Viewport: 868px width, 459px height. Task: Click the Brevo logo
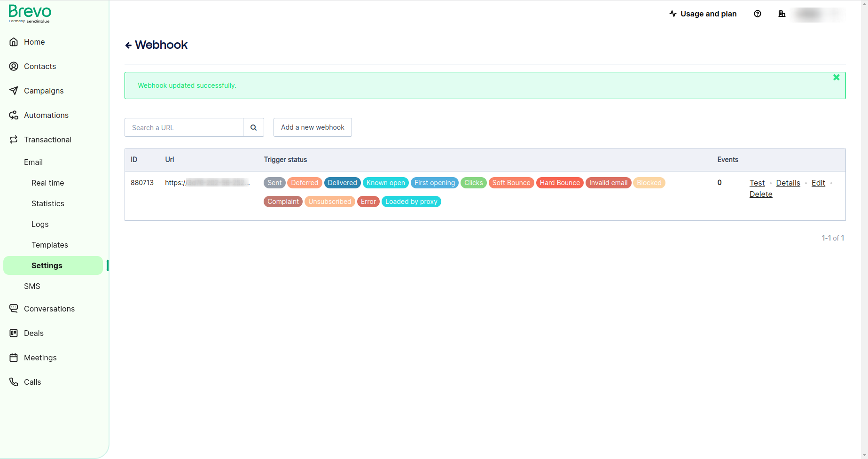30,14
